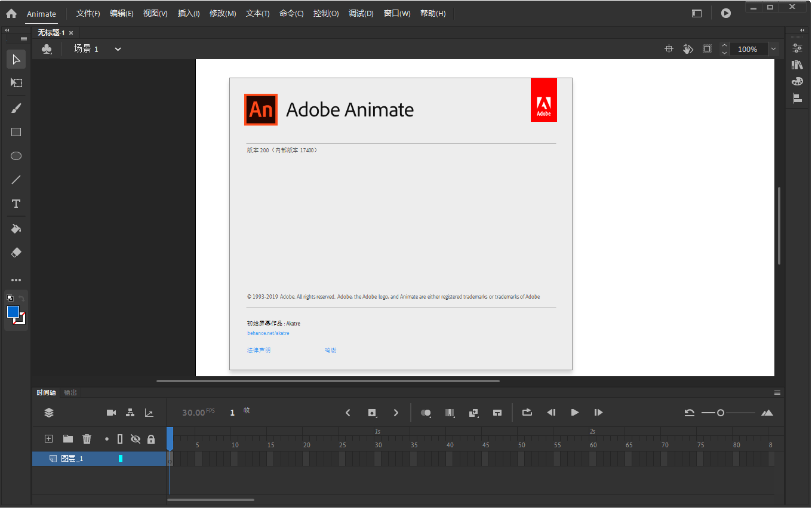This screenshot has height=510, width=812.
Task: Click the Onion Skin icon in the timeline
Action: (x=426, y=412)
